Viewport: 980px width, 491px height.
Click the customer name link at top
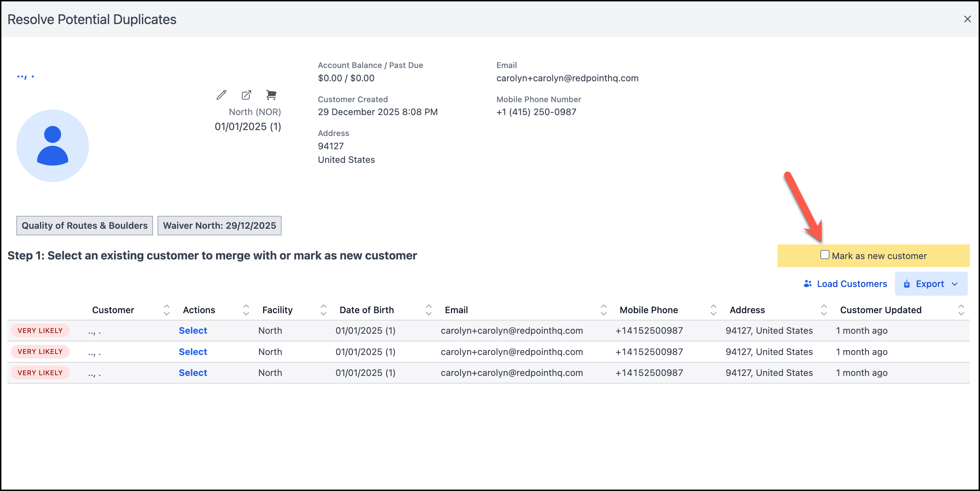tap(25, 77)
